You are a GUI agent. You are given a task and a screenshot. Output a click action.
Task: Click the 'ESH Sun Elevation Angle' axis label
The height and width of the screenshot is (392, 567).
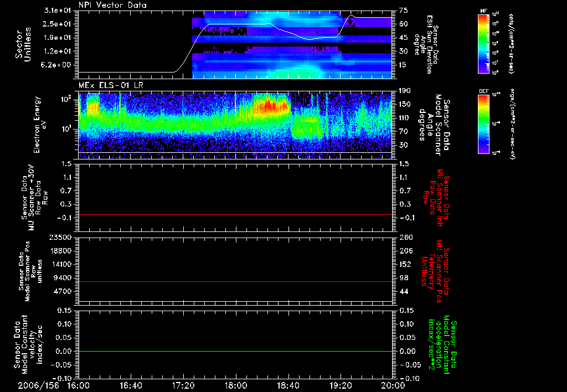click(x=426, y=44)
